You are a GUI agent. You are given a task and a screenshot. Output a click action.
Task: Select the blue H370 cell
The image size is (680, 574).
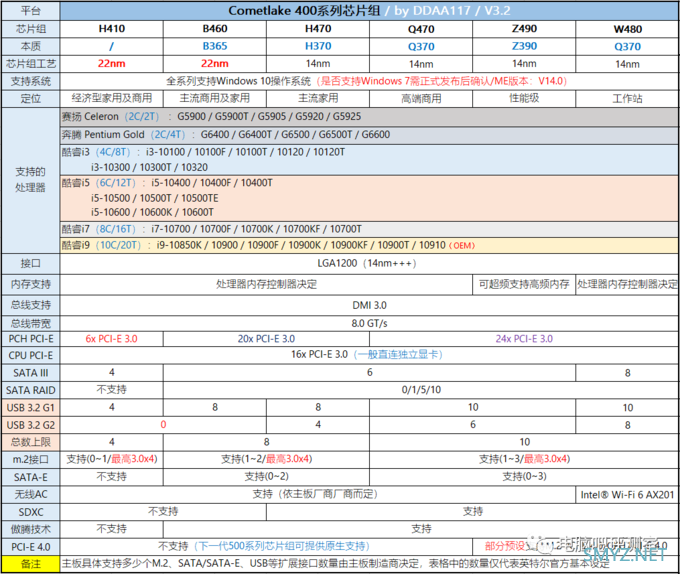pyautogui.click(x=318, y=46)
